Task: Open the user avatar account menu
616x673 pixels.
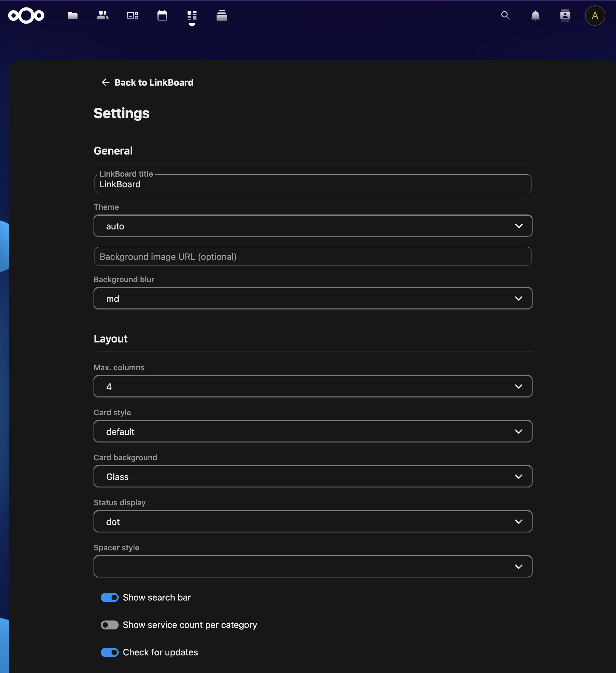Action: [x=595, y=16]
